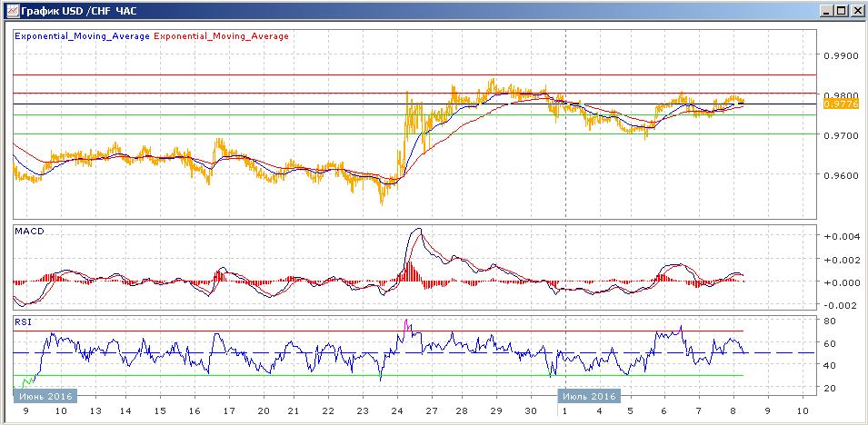Click date label 28 on time axis
Screen dimensions: 868x425
462,411
